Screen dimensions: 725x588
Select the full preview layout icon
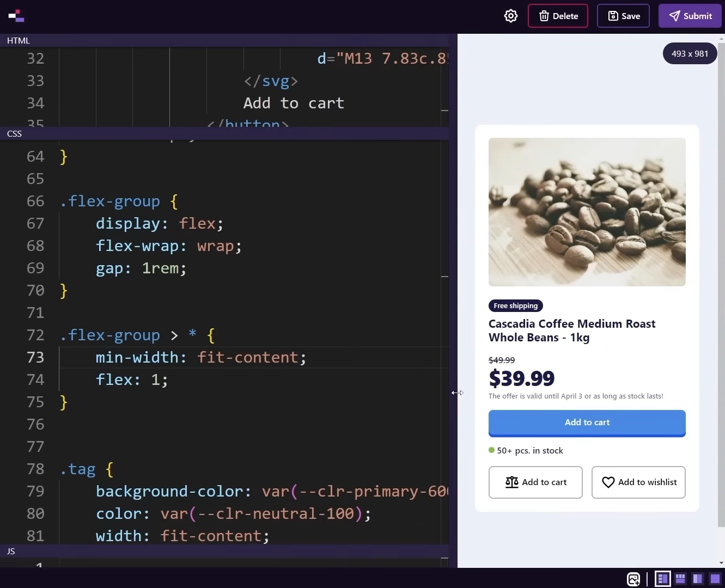(715, 579)
